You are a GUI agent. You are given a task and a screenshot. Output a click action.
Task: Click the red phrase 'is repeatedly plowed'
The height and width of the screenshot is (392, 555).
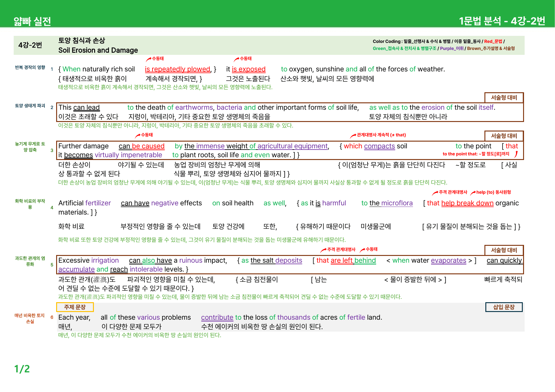(178, 69)
